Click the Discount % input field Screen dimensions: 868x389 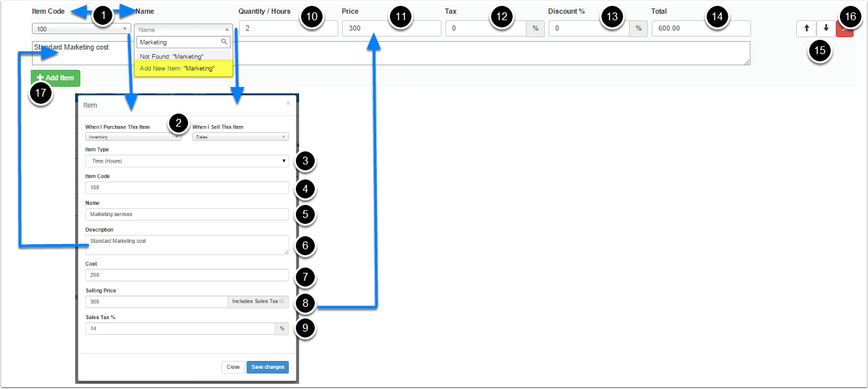pos(589,28)
